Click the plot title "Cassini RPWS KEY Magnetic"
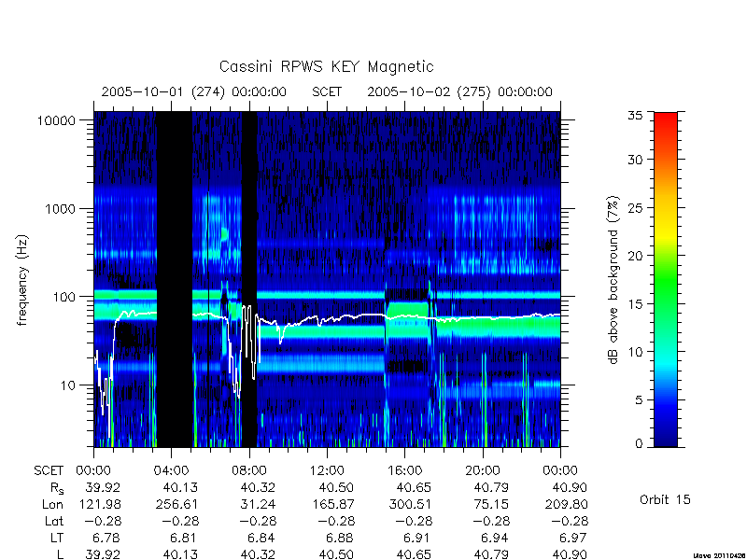 coord(326,66)
